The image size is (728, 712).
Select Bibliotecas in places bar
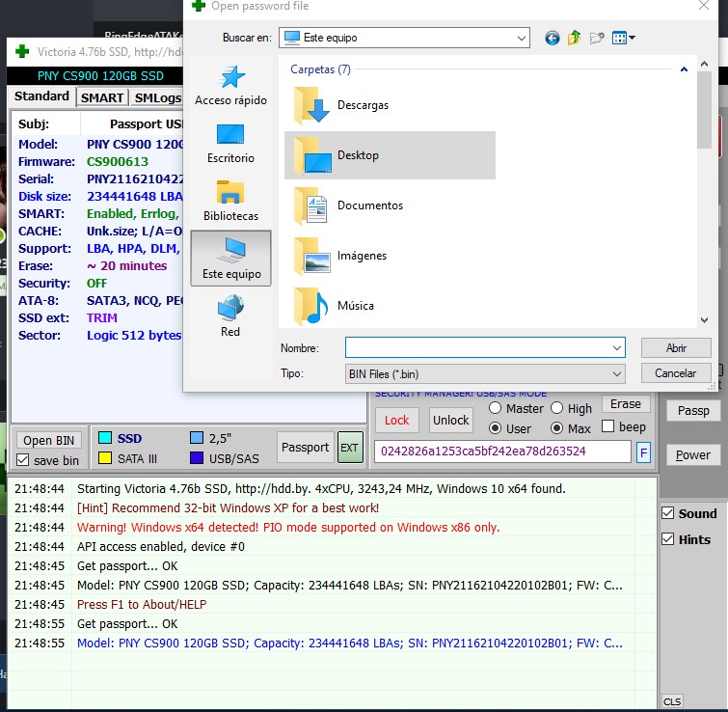pyautogui.click(x=230, y=202)
